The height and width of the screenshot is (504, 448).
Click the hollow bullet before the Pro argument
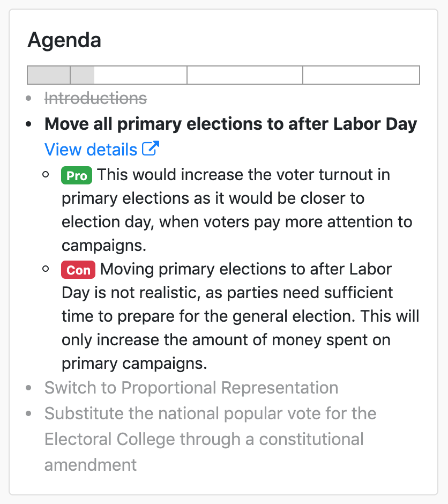click(x=46, y=175)
